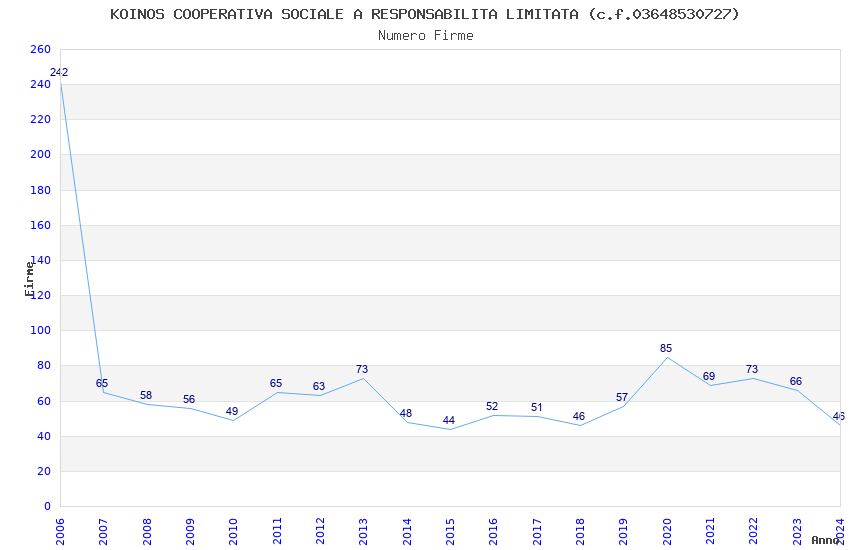This screenshot has width=850, height=550.
Task: Click the 66 data label for 2023
Action: (x=796, y=381)
